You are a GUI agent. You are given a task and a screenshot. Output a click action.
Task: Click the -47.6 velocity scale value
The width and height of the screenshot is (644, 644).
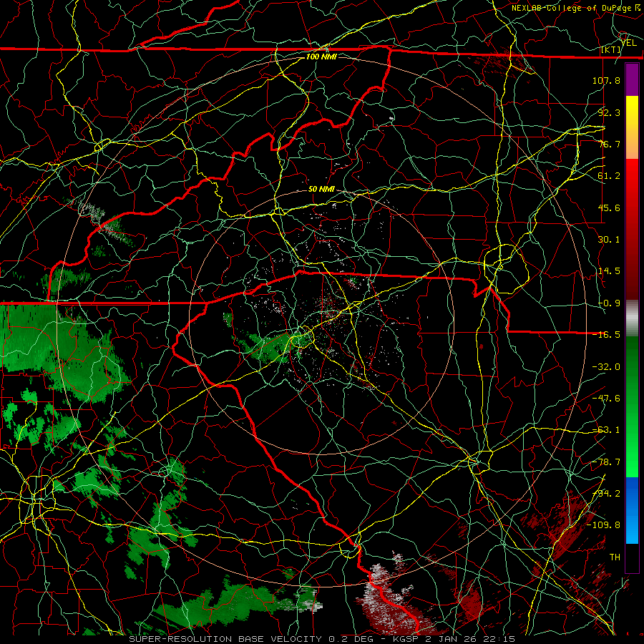pos(606,399)
